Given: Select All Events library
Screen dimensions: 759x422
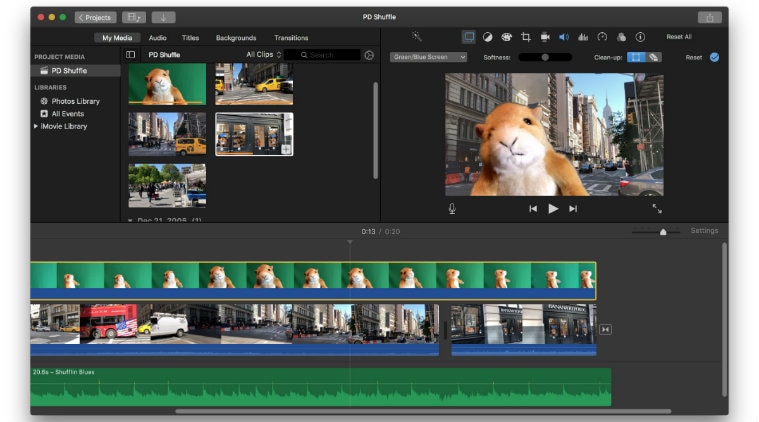Looking at the screenshot, I should click(68, 114).
